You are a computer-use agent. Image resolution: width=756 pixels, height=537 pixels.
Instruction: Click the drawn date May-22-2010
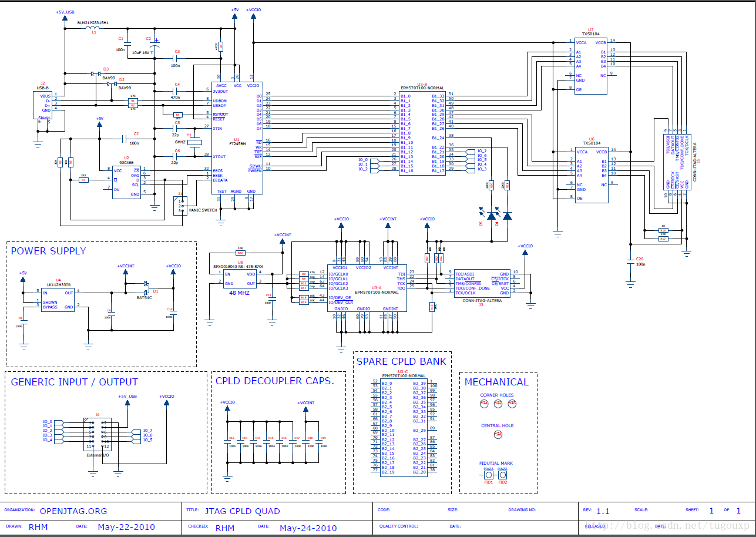tap(126, 528)
